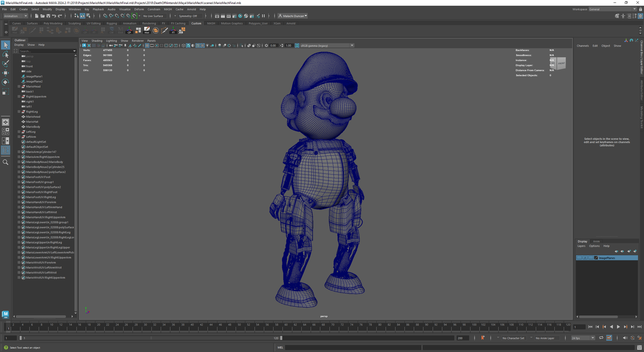Switch to the Rigging shelf tab
This screenshot has height=352, width=644.
[x=112, y=23]
